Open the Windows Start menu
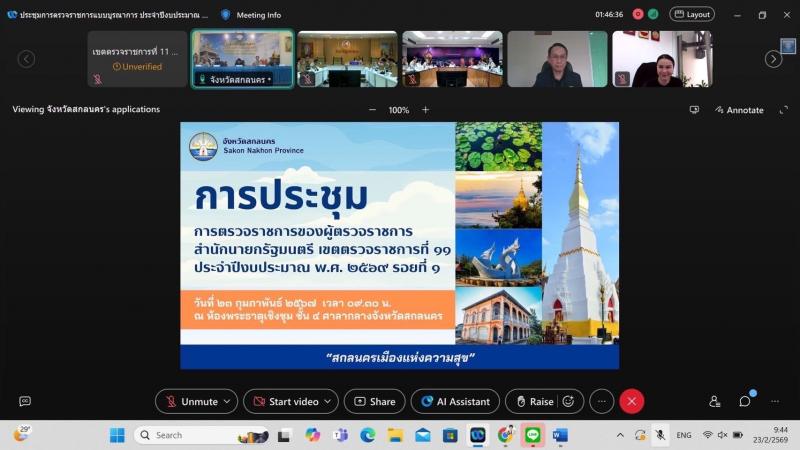Image resolution: width=800 pixels, height=450 pixels. click(x=117, y=435)
